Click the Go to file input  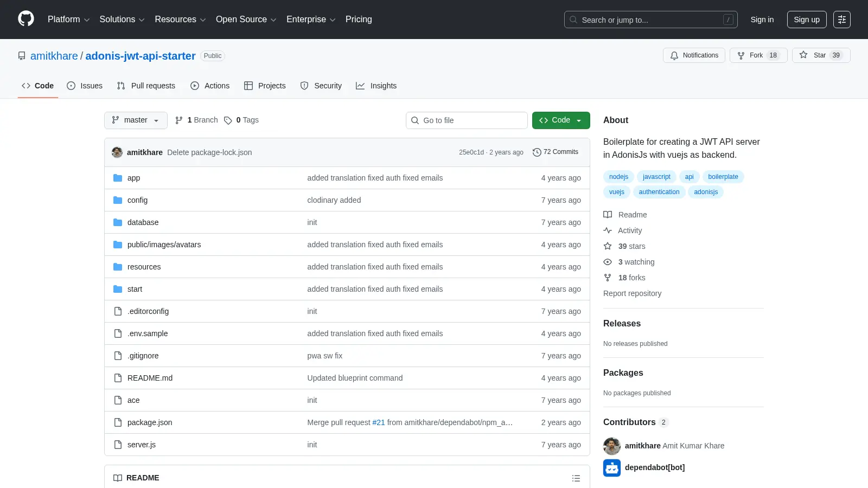(467, 120)
